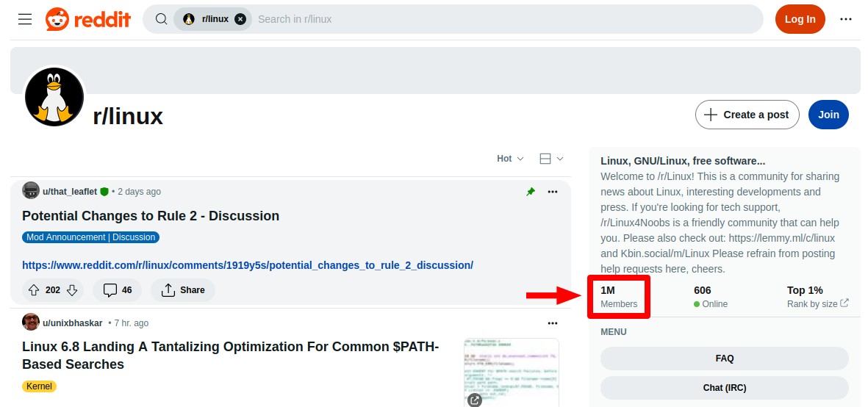Open the top-right three-dot options menu
Screen dimensions: 868x407
845,19
